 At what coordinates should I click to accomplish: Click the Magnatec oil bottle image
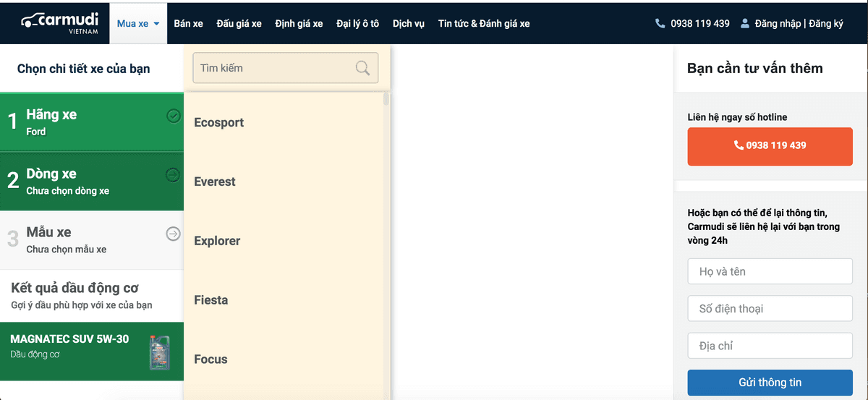pos(159,352)
